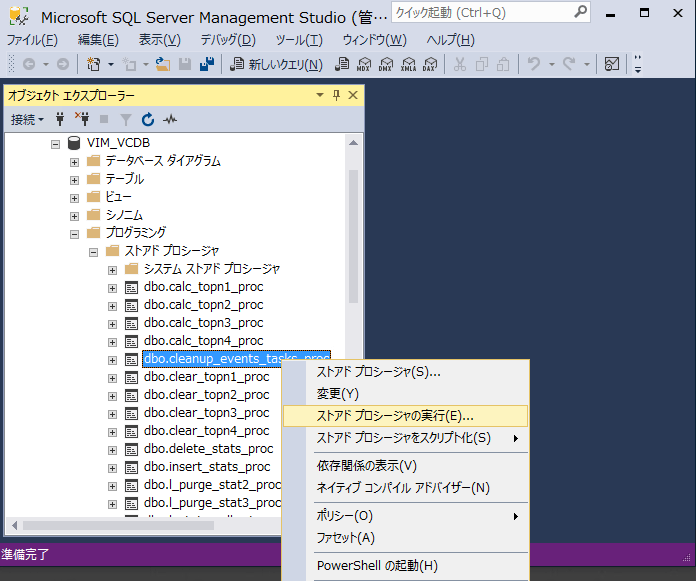Open the ヘルプ(H) menu
Viewport: 696px width, 581px height.
pyautogui.click(x=451, y=40)
